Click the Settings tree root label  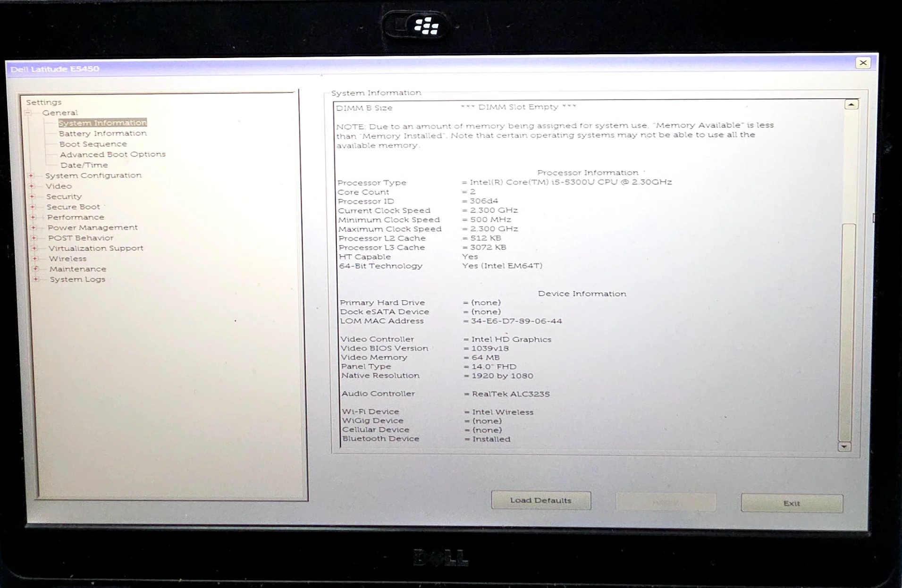point(44,102)
